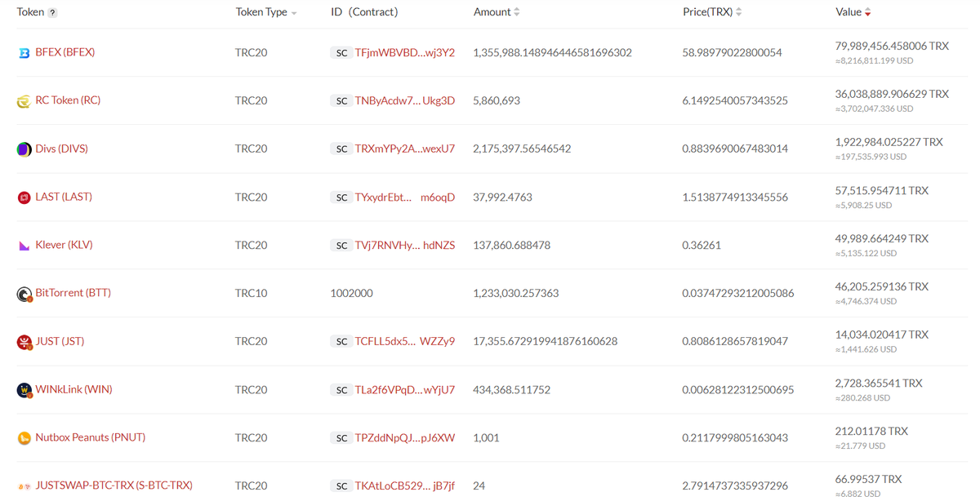Click the SC badge beside TKAtLoCB529 contract
The image size is (980, 501).
click(x=341, y=486)
